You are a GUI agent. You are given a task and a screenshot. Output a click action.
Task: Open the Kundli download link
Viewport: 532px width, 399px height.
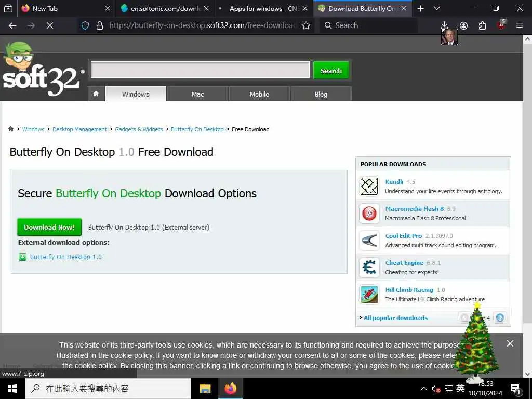coord(394,181)
